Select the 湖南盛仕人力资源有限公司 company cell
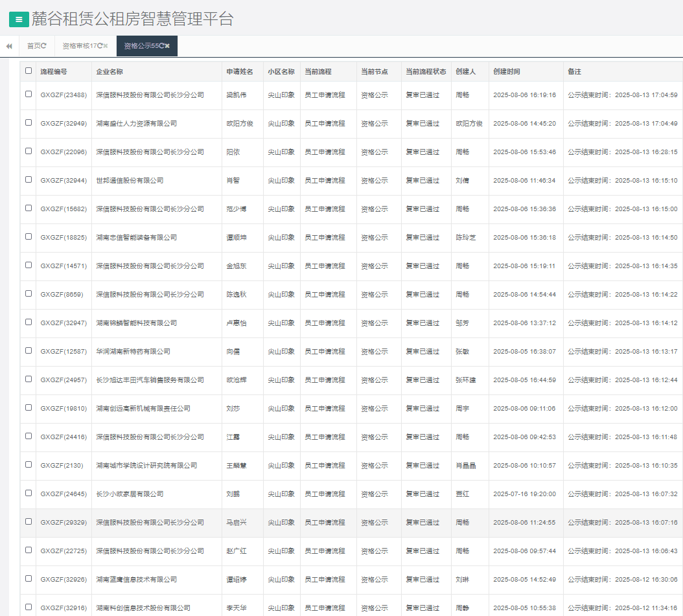The image size is (683, 616). pyautogui.click(x=136, y=123)
